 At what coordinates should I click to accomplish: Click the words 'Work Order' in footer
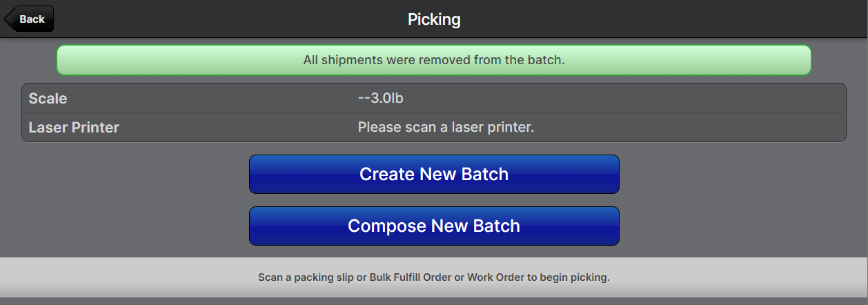pos(495,278)
